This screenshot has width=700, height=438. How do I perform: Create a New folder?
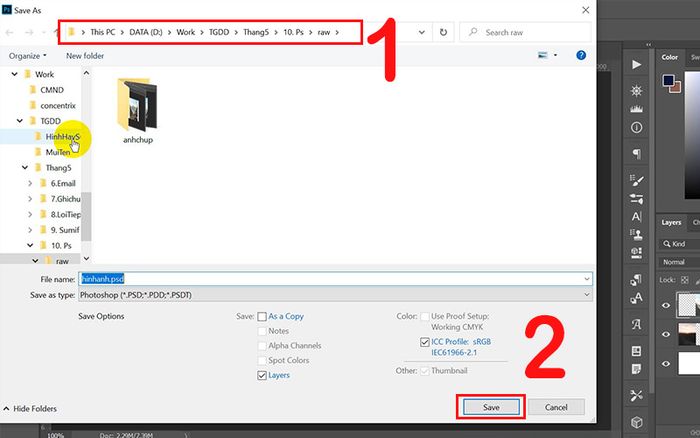click(x=85, y=56)
